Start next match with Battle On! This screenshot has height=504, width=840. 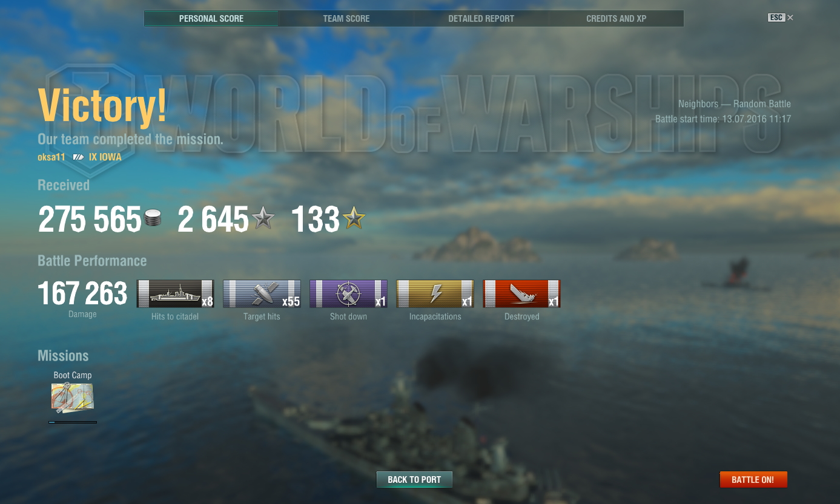point(753,480)
